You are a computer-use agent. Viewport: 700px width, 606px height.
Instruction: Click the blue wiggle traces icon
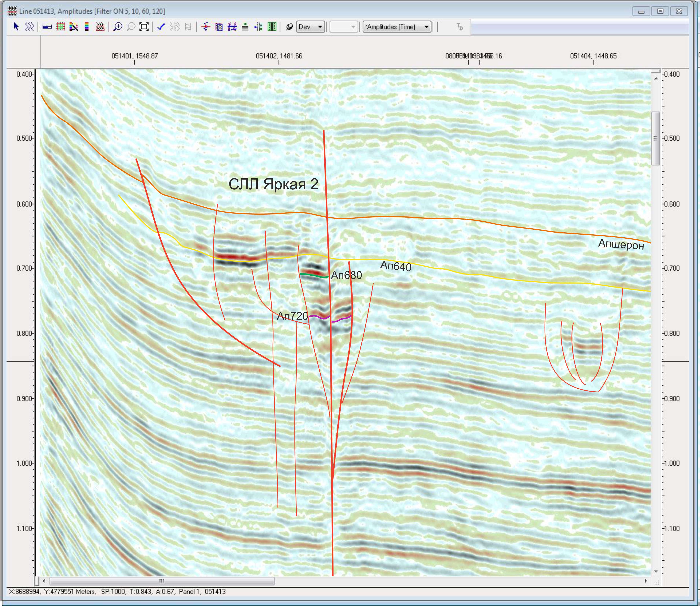pyautogui.click(x=30, y=27)
